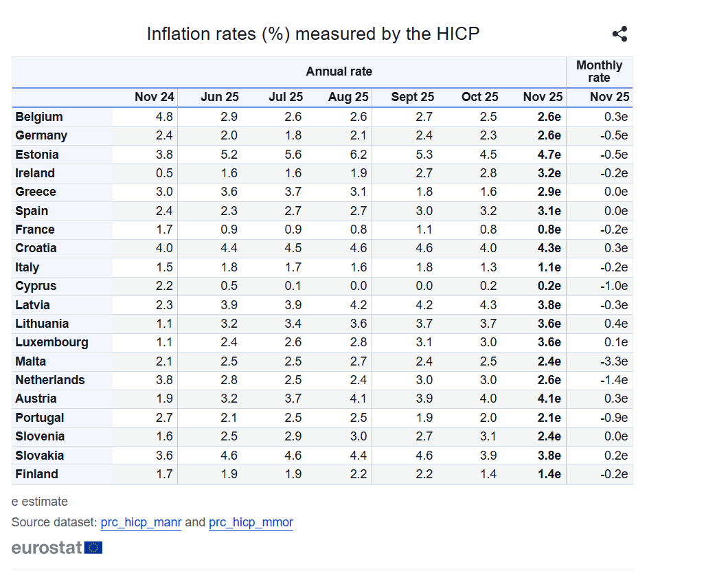
Task: Click the share icon above the table
Action: [x=619, y=34]
